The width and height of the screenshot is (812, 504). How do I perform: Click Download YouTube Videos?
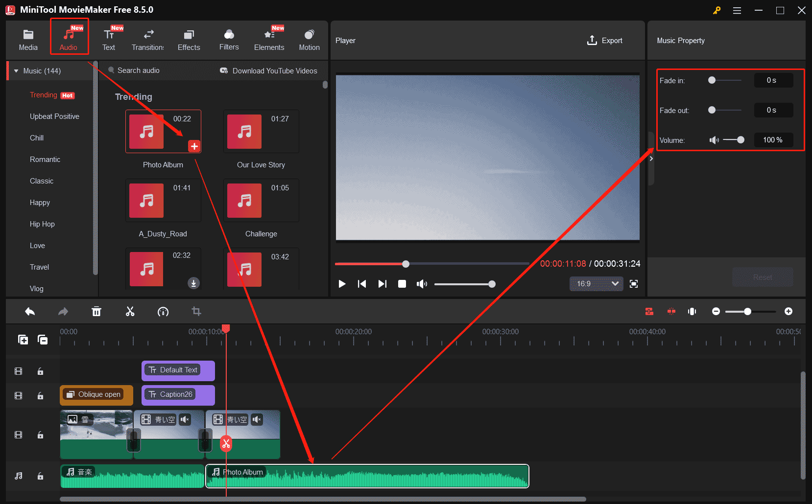[275, 70]
